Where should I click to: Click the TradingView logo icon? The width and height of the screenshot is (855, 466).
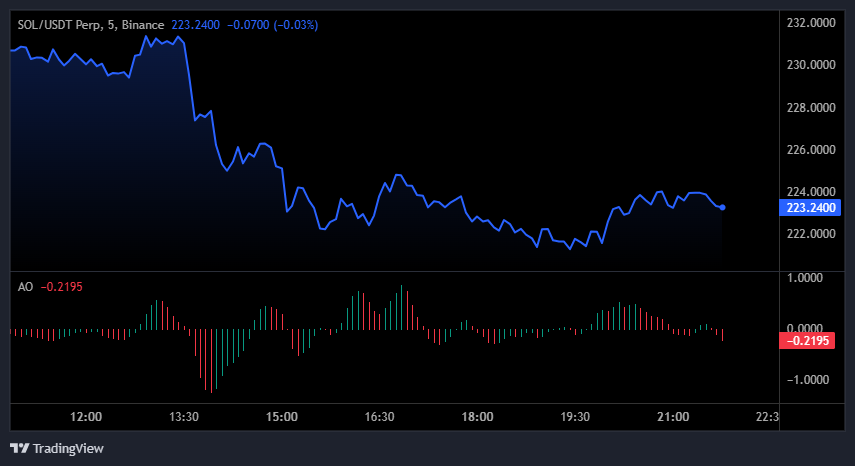(x=19, y=448)
